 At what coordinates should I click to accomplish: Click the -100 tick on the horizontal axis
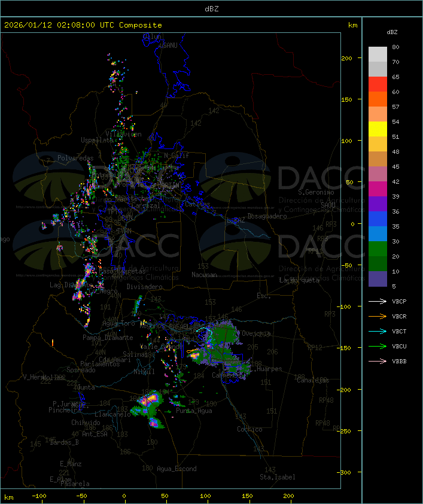pos(39,496)
